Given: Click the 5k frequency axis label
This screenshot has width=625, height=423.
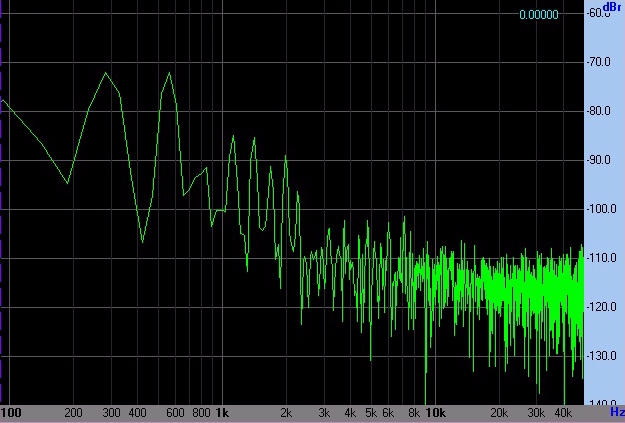Looking at the screenshot, I should [371, 413].
